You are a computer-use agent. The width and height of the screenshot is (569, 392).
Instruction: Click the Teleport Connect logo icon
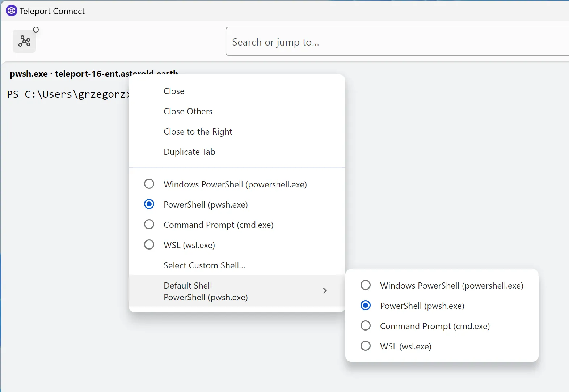pyautogui.click(x=11, y=11)
